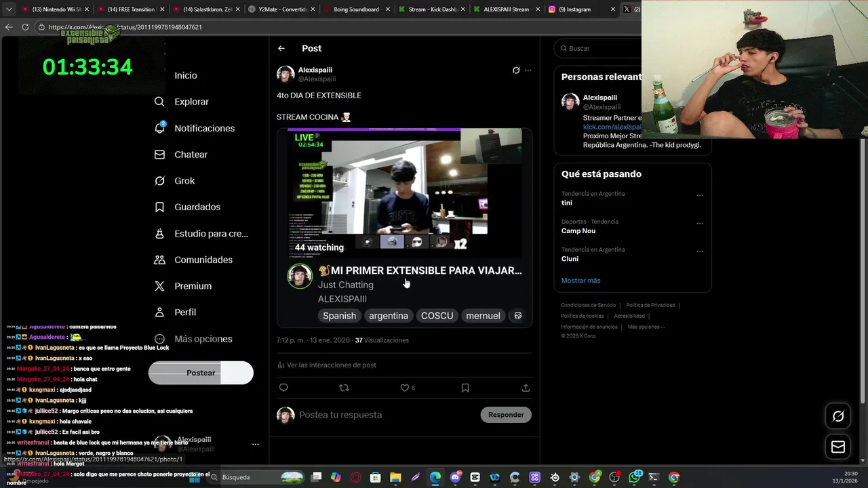Click the repost icon under the post
The image size is (868, 488).
pyautogui.click(x=344, y=388)
